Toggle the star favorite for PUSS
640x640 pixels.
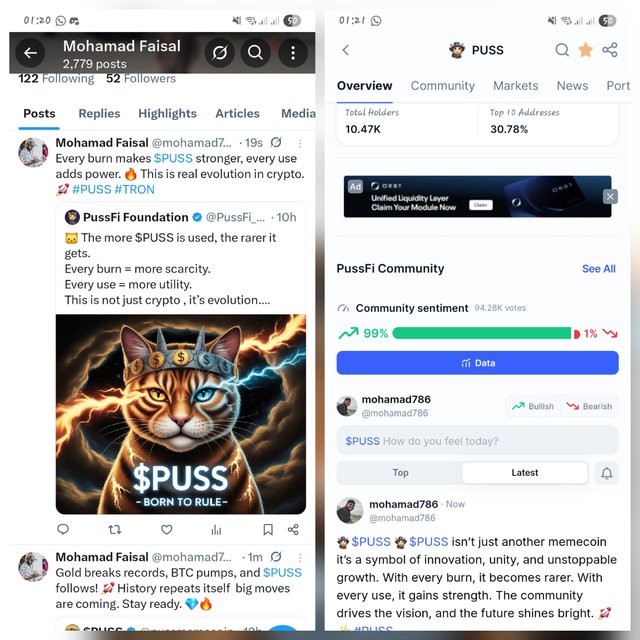pyautogui.click(x=585, y=50)
